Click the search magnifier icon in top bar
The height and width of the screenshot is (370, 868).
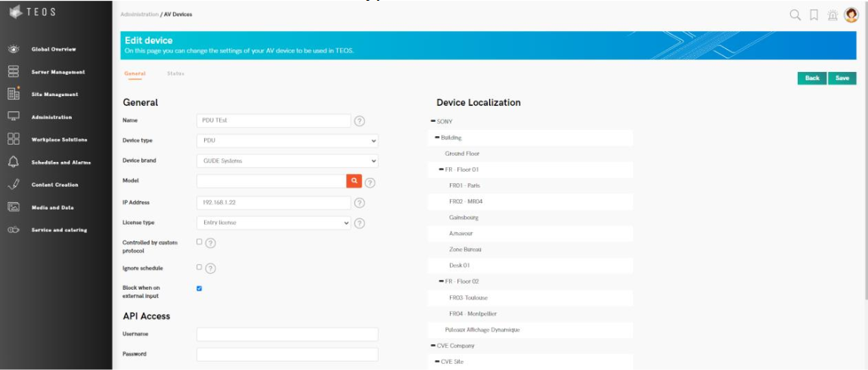point(795,14)
